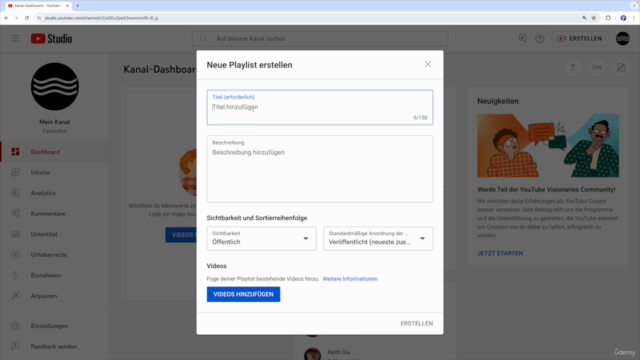Click the Kommentare icon
640x360 pixels.
pyautogui.click(x=15, y=213)
